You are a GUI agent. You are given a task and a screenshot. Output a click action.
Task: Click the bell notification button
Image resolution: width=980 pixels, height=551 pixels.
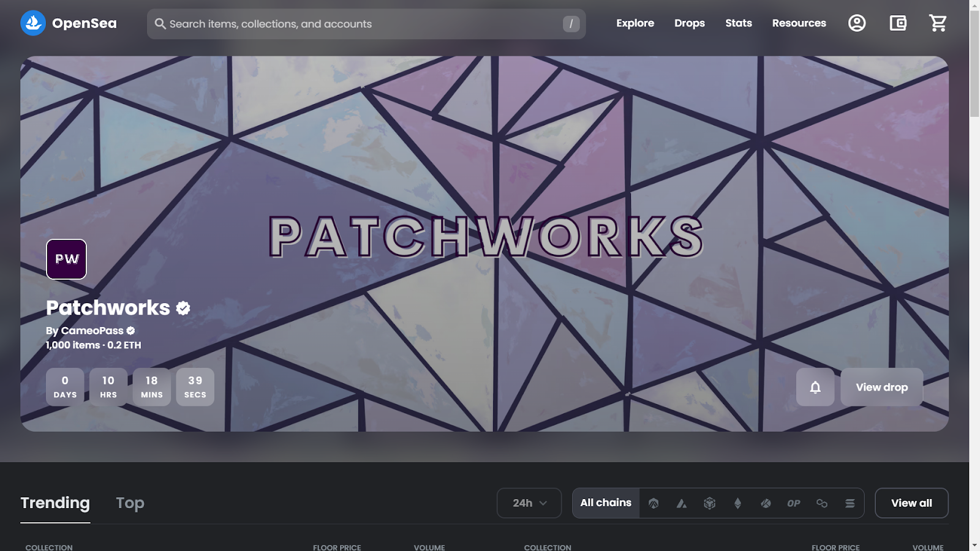click(815, 387)
